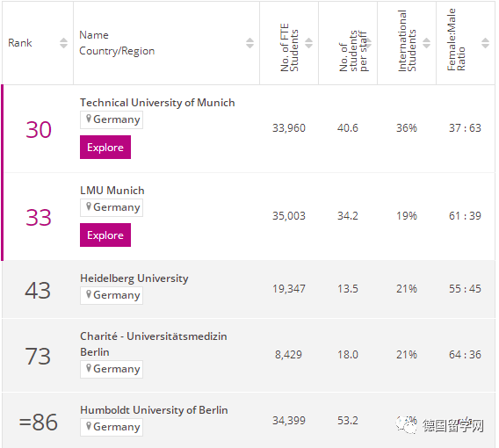
Task: Click female:male ratio 55 : 45
Action: pyautogui.click(x=466, y=289)
